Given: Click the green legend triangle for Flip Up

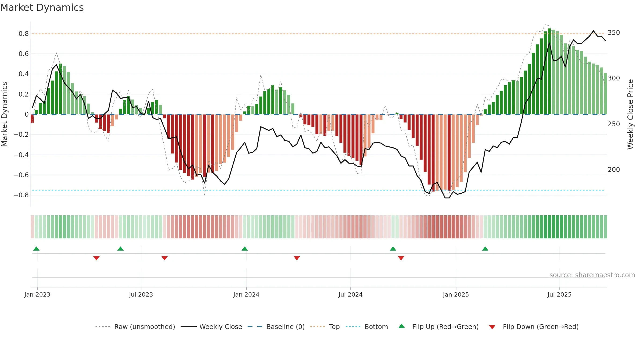Looking at the screenshot, I should [x=402, y=326].
